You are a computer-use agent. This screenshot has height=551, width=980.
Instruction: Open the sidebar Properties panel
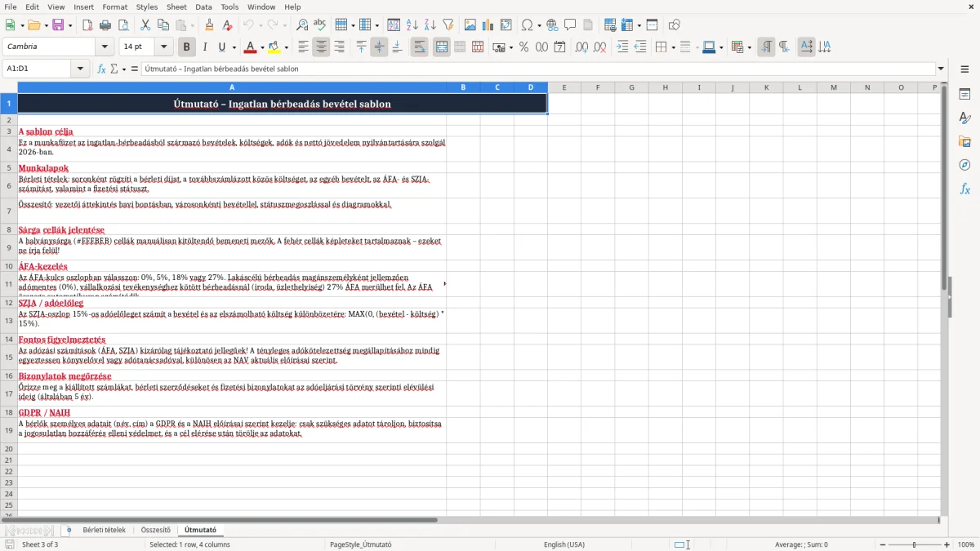point(964,94)
